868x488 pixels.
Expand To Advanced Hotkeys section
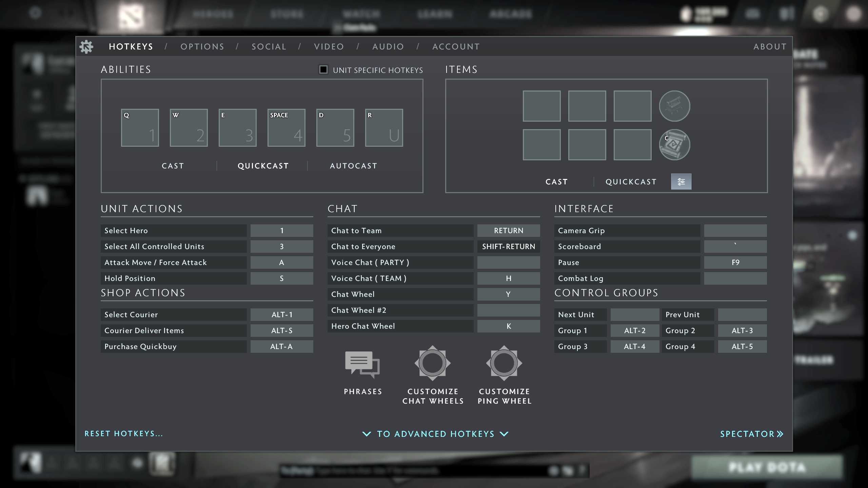click(x=435, y=434)
